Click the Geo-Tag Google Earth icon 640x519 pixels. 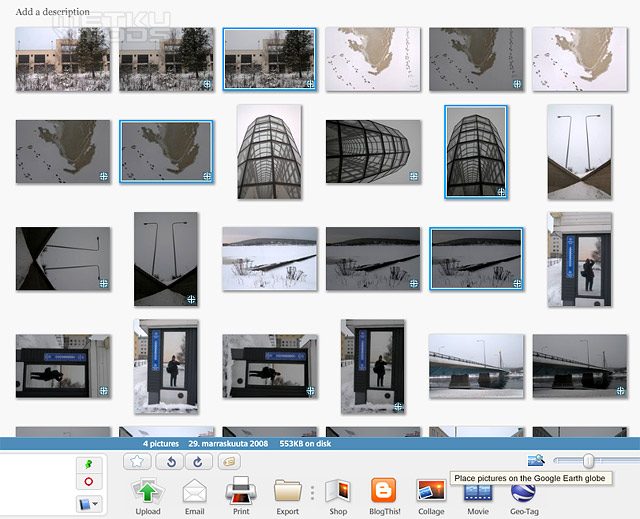[x=523, y=493]
